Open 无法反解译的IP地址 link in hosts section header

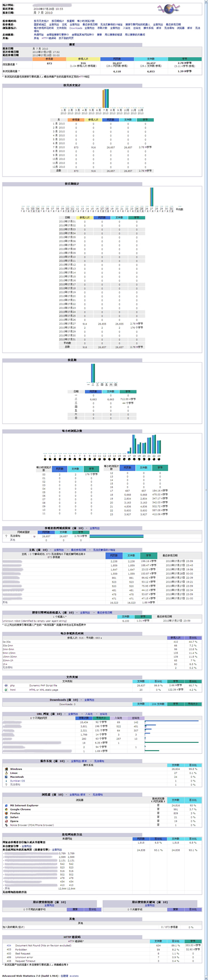pyautogui.click(x=104, y=549)
